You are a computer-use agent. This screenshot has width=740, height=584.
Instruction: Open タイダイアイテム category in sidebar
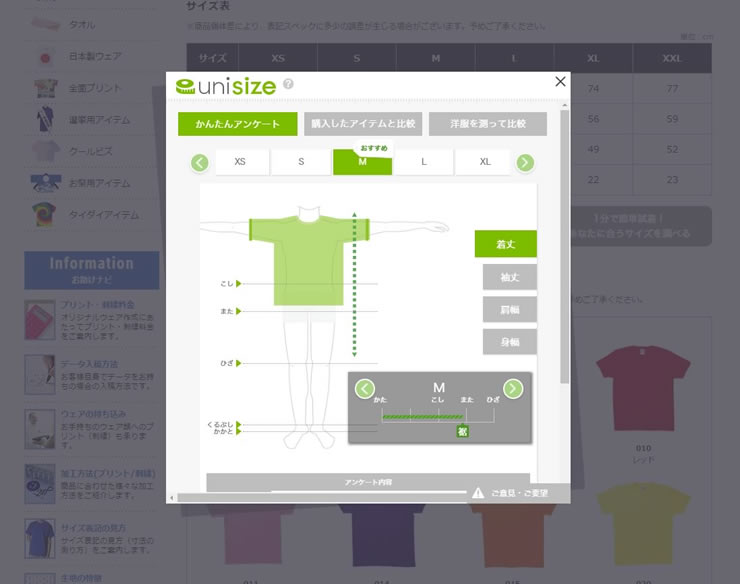coord(104,215)
